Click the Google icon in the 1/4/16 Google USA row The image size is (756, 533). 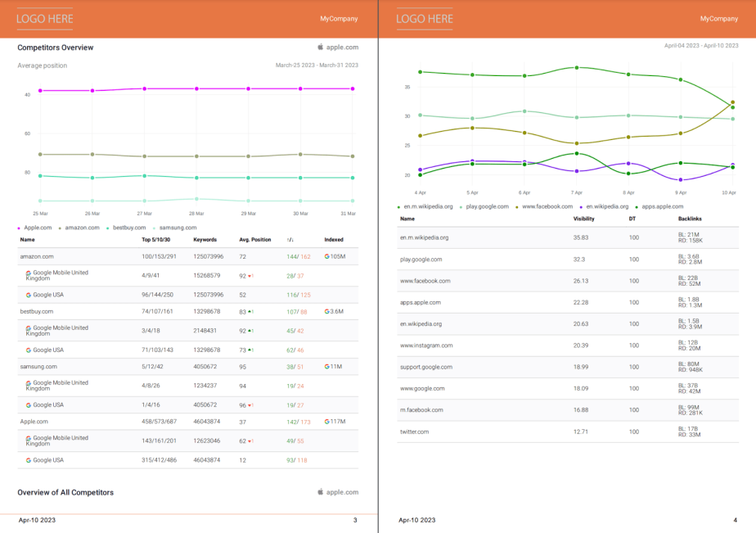point(29,405)
